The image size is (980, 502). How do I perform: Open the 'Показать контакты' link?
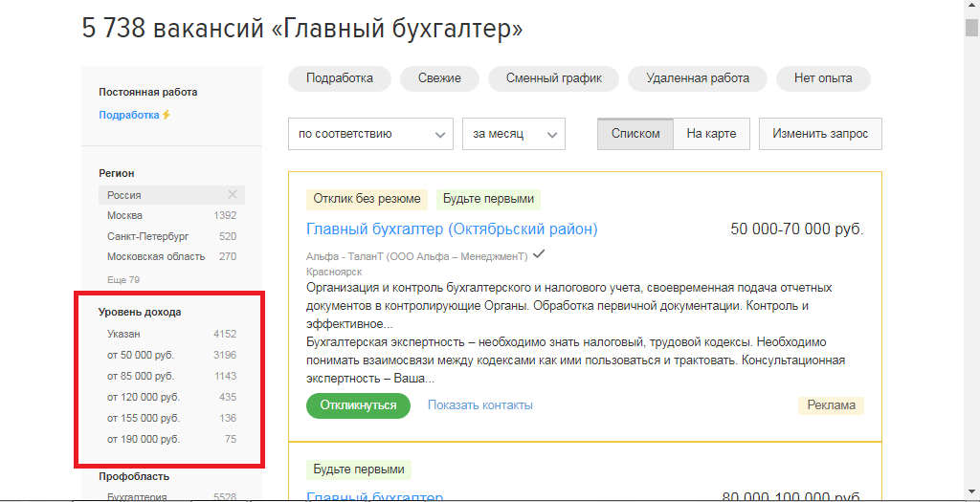coord(479,405)
